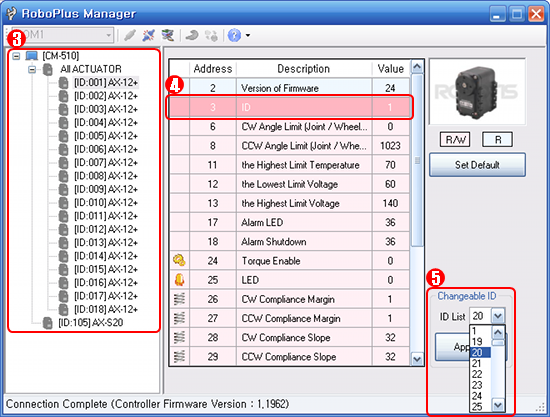Click the AX-12+ servo thumbnail image

[x=477, y=92]
